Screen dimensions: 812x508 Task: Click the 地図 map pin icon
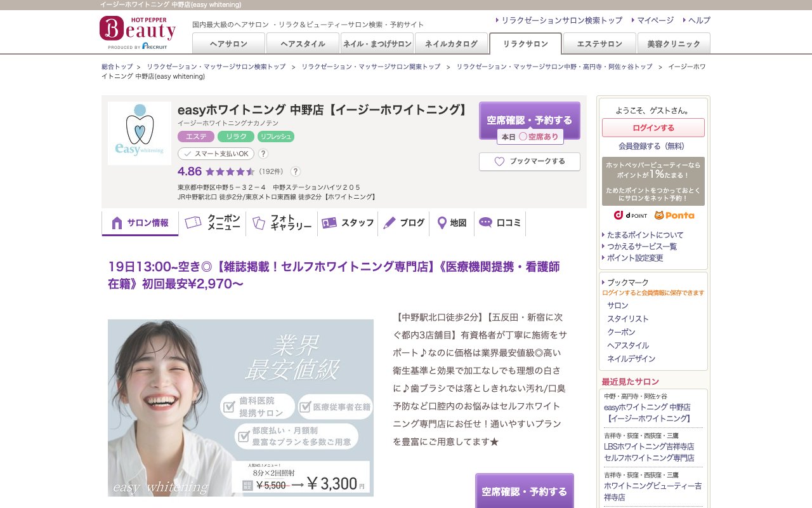[442, 222]
